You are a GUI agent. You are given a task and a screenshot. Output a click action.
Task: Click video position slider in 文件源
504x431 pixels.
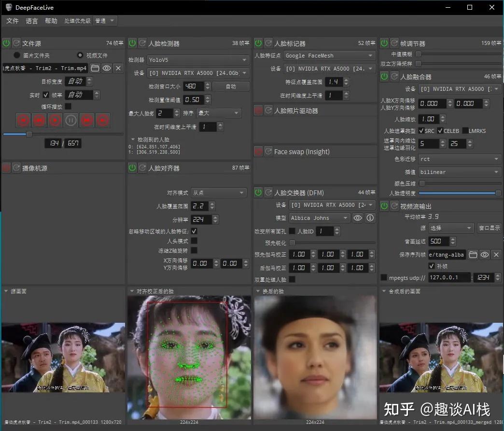tap(63, 134)
